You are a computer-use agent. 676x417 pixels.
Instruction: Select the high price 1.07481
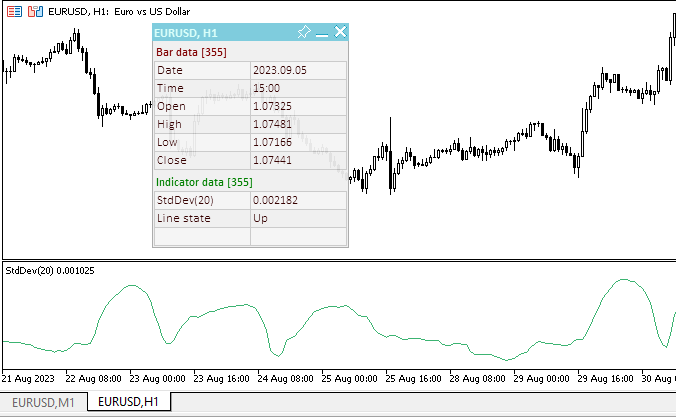coord(298,125)
